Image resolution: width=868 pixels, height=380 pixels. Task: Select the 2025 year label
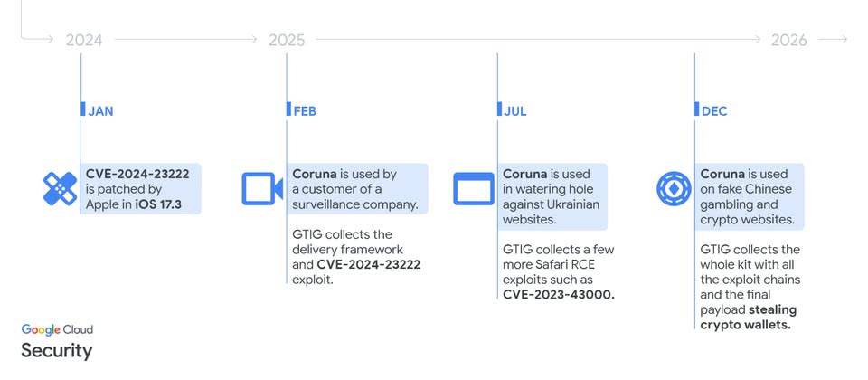[287, 40]
